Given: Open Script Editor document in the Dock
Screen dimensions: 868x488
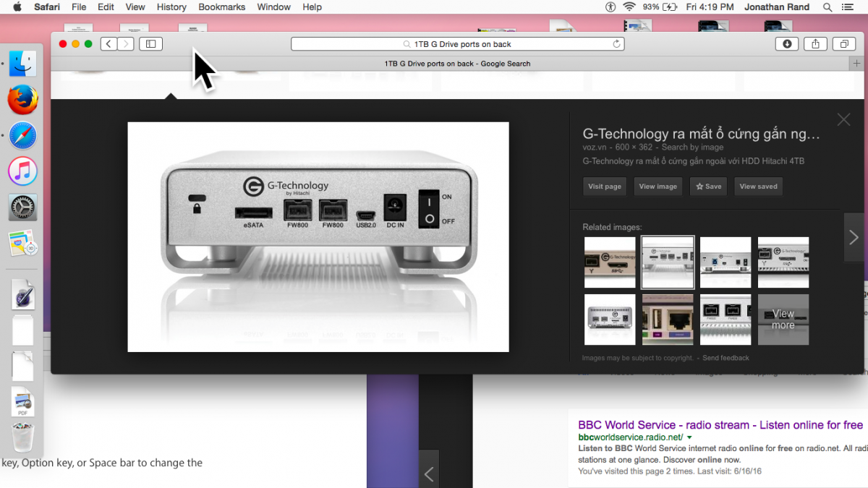Looking at the screenshot, I should click(22, 294).
